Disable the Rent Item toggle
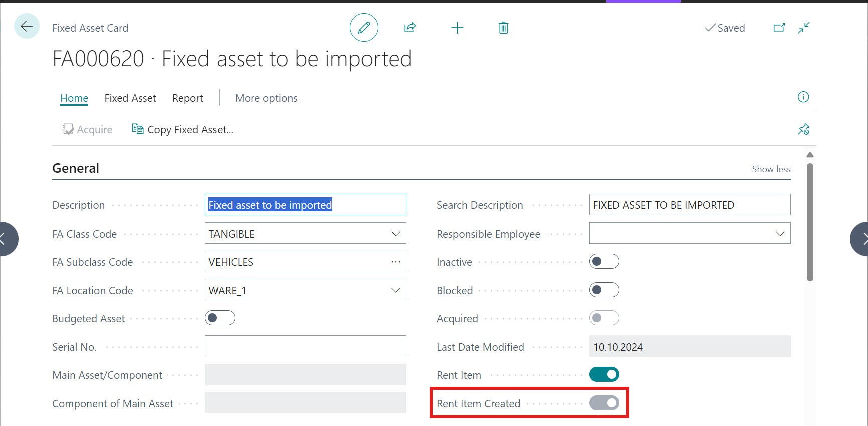 point(604,375)
